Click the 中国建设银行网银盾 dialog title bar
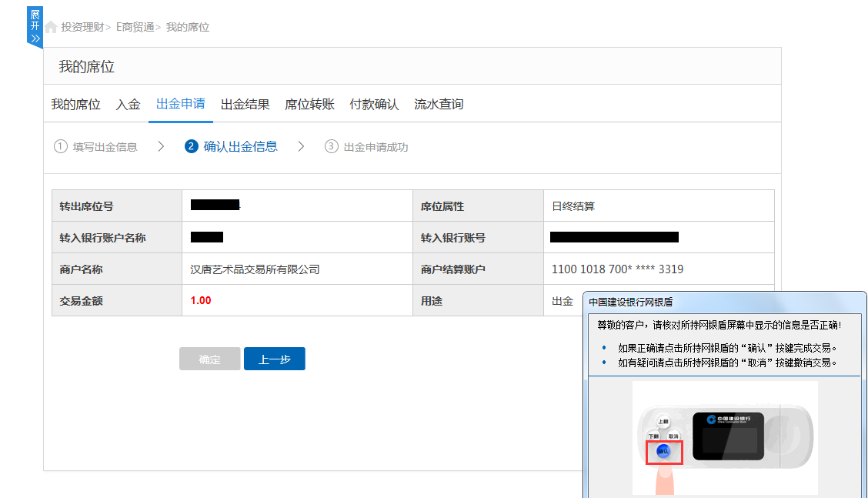Image resolution: width=868 pixels, height=498 pixels. (x=725, y=302)
